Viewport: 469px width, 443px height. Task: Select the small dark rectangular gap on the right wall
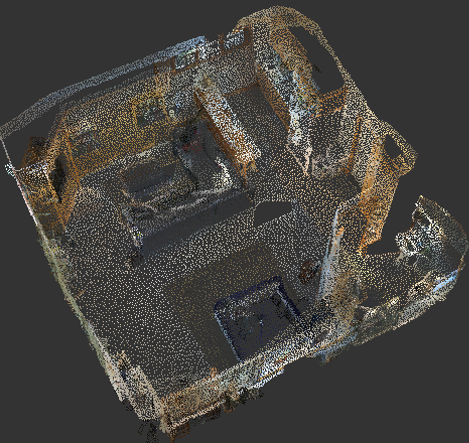click(393, 149)
